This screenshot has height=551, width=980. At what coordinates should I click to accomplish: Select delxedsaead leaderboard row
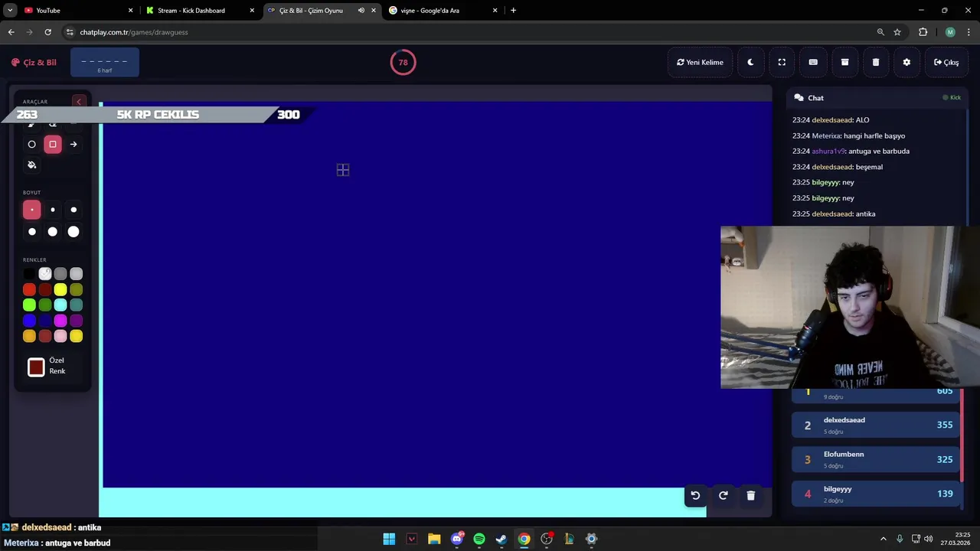point(876,425)
